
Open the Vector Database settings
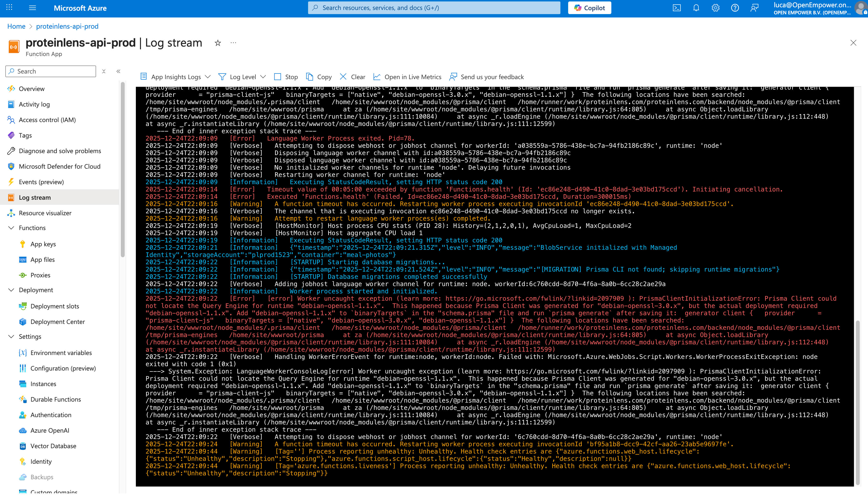coord(53,446)
